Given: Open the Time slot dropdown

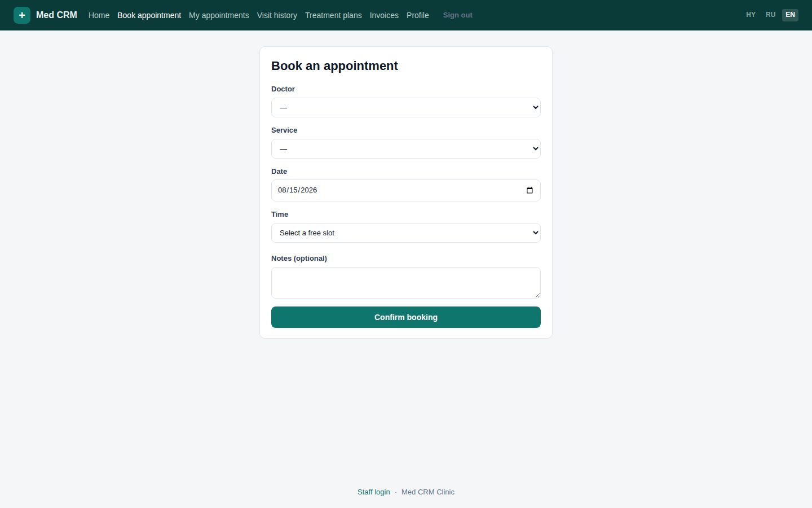Looking at the screenshot, I should point(406,233).
